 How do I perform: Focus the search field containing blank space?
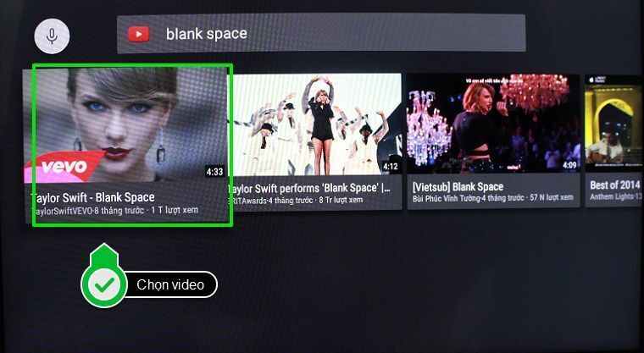coord(321,34)
